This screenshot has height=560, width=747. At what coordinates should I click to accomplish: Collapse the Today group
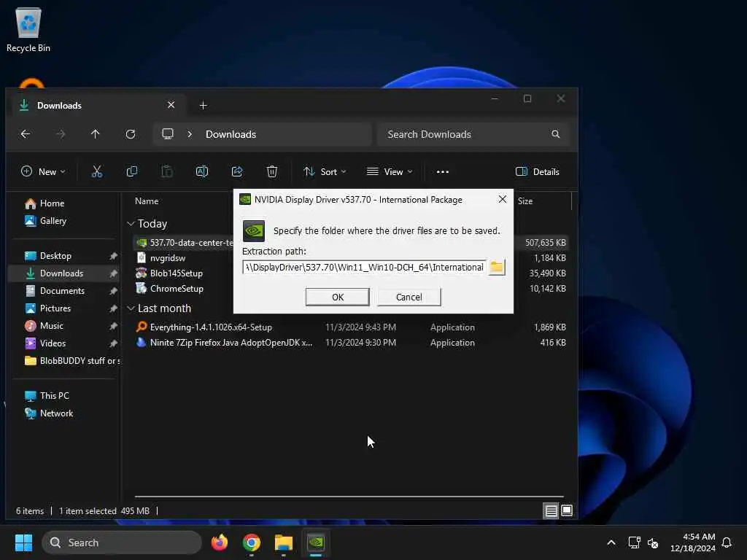point(131,223)
